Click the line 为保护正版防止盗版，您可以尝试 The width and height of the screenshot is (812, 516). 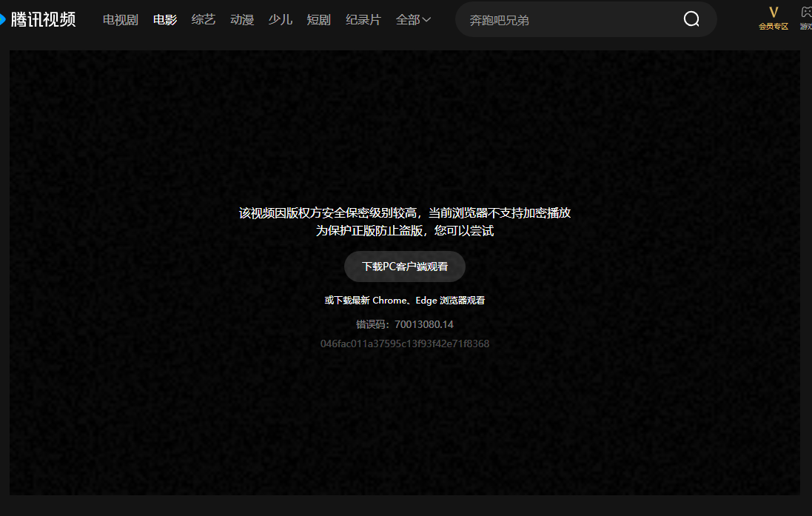click(405, 230)
